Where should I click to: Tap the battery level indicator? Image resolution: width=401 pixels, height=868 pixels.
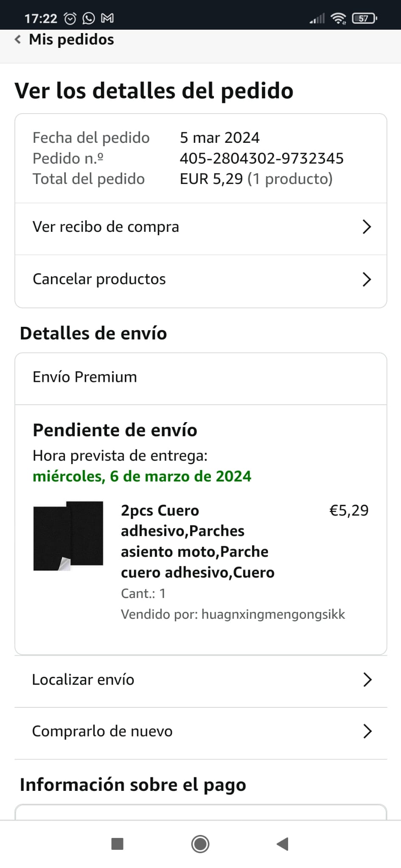(x=364, y=18)
